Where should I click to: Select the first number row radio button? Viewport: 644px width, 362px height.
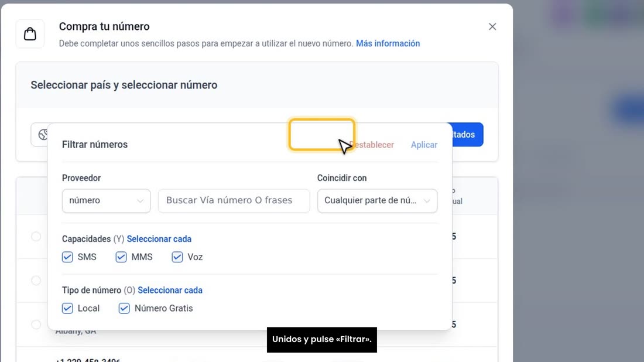pyautogui.click(x=36, y=236)
